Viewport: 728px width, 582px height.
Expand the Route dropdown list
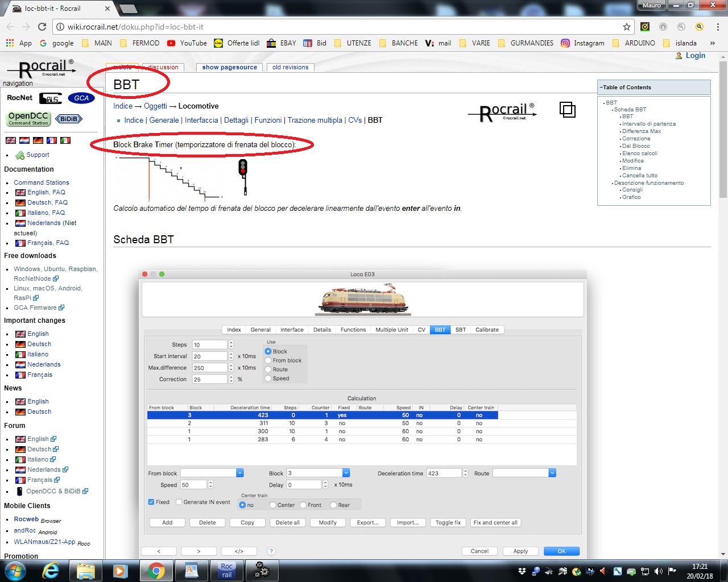click(552, 473)
